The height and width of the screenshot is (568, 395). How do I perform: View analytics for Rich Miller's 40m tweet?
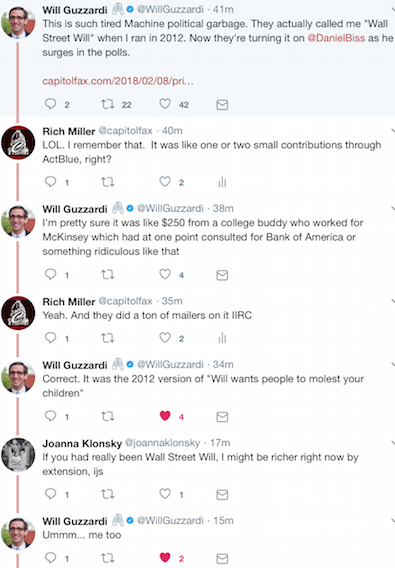click(x=222, y=182)
